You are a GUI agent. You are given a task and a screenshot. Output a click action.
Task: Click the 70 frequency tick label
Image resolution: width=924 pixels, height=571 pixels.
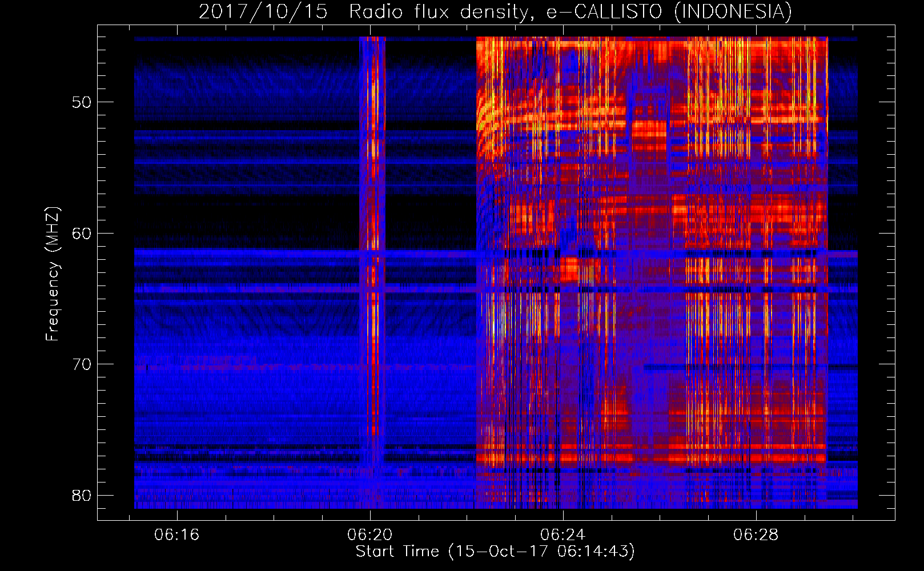[82, 364]
